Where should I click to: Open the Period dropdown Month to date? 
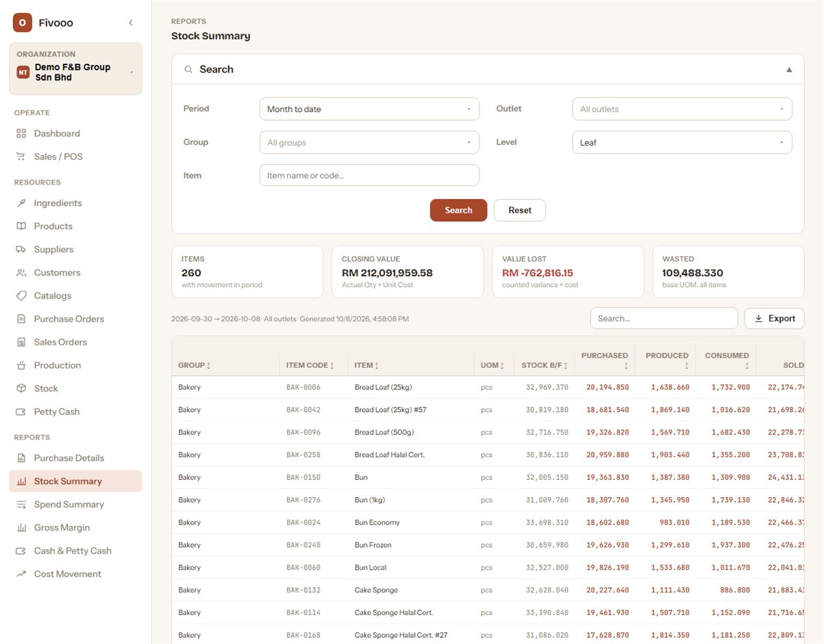[x=369, y=109]
